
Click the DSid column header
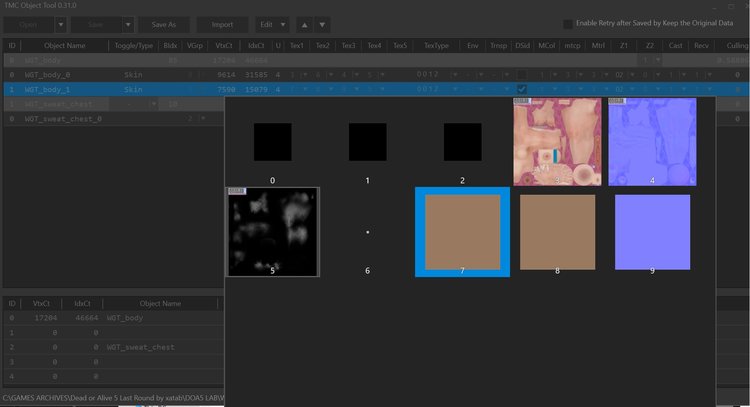click(x=522, y=45)
